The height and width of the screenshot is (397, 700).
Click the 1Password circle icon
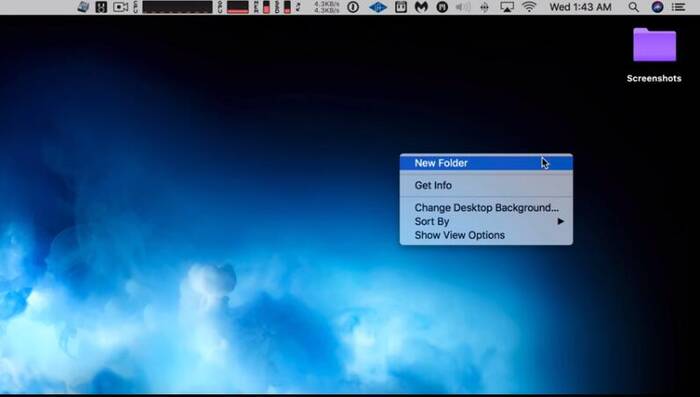(x=353, y=7)
